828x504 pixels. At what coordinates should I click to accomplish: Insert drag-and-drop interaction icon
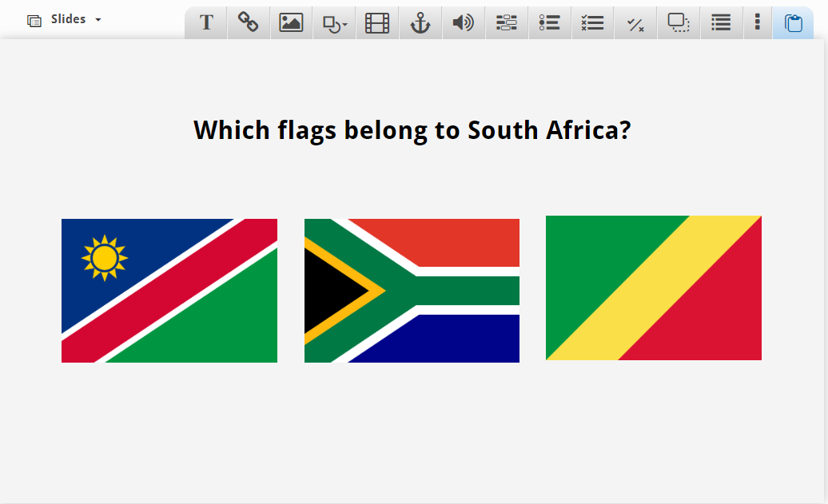coord(679,22)
